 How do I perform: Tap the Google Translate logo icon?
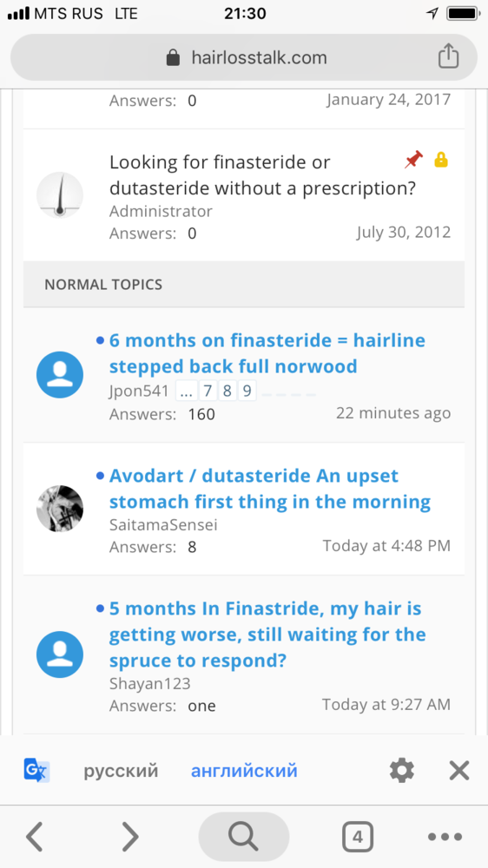(36, 770)
